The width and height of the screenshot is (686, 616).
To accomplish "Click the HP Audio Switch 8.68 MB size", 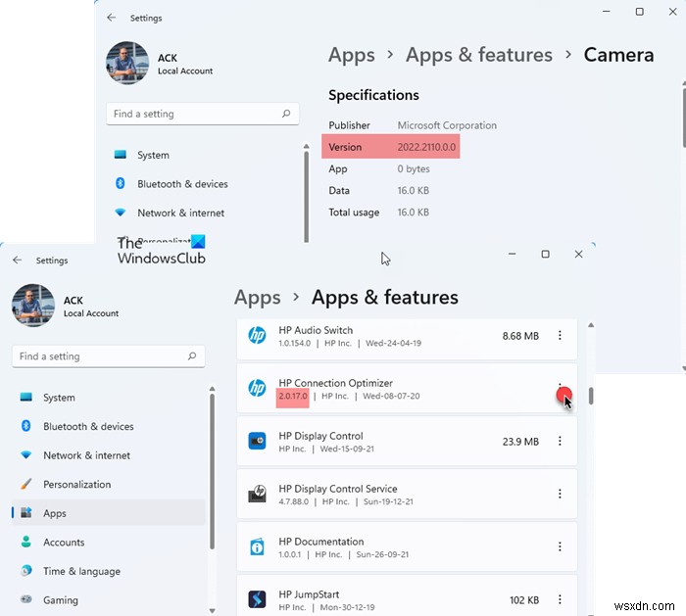I will pyautogui.click(x=520, y=336).
